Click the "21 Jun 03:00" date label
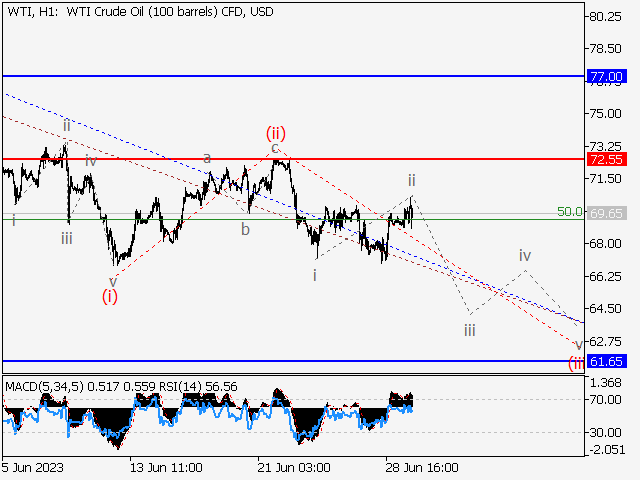640x480 pixels. [x=294, y=467]
